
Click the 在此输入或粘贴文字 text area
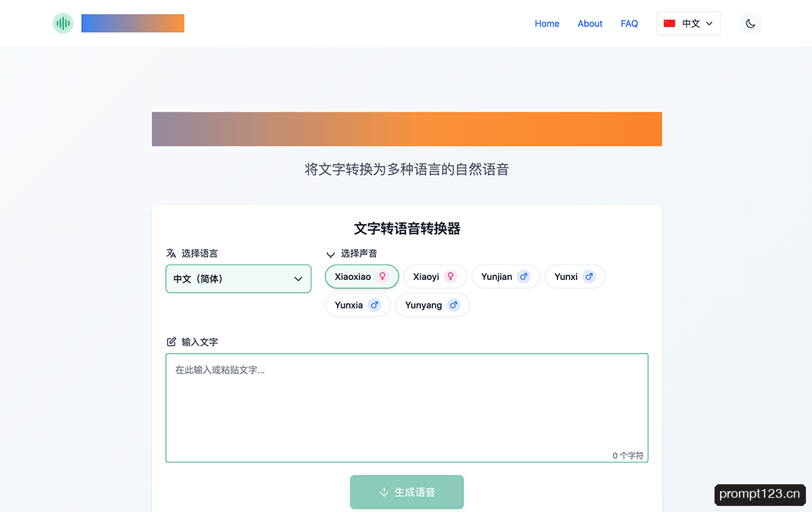[x=407, y=408]
